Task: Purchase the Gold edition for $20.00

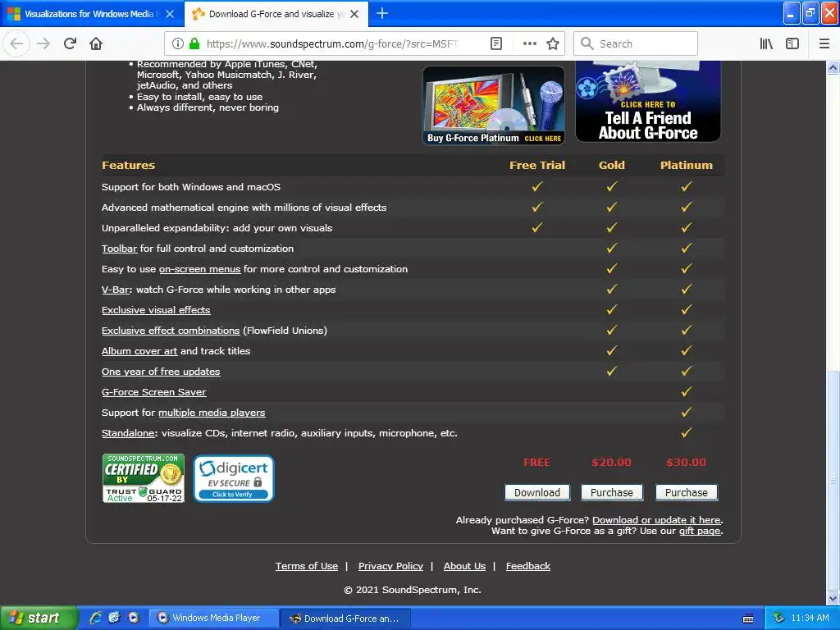Action: [611, 492]
